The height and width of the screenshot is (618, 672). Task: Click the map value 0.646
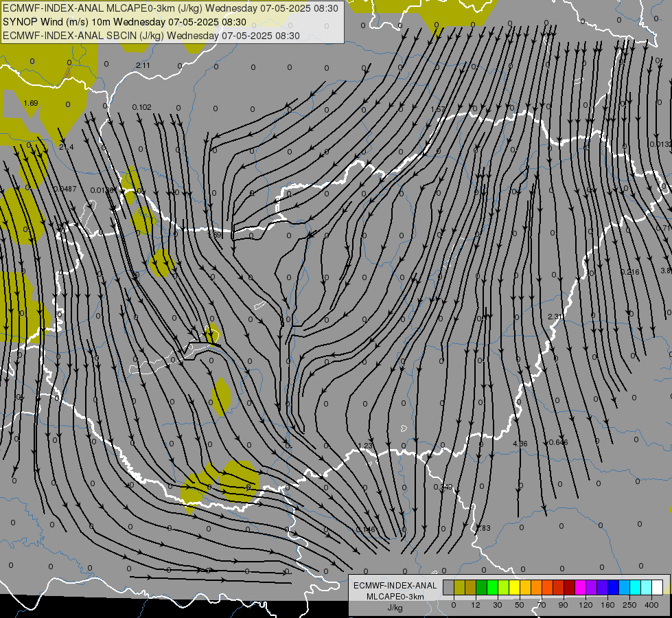coord(559,442)
